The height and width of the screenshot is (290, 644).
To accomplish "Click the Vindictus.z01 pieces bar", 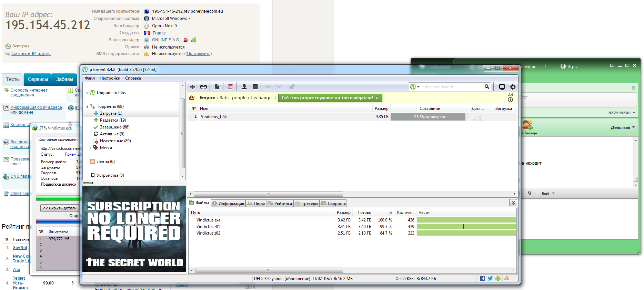I will (466, 227).
